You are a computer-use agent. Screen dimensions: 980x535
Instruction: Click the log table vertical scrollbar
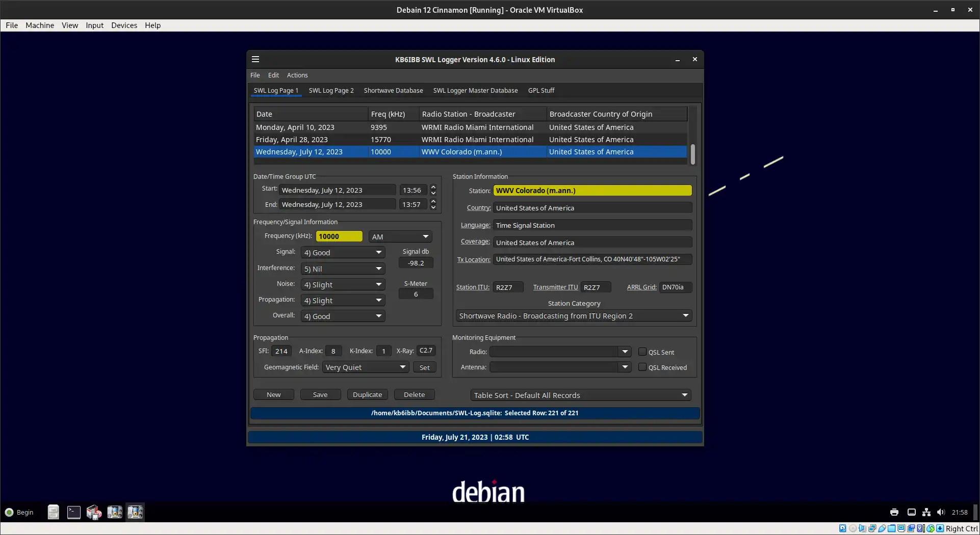point(692,154)
